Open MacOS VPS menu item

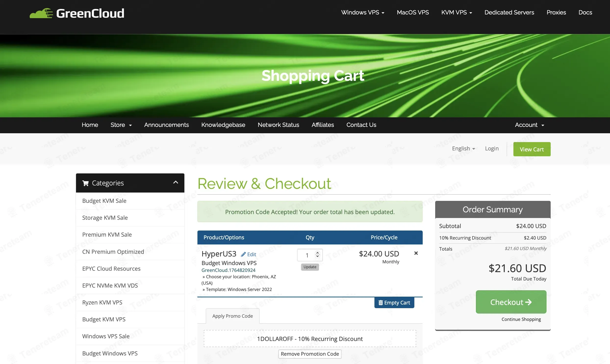(413, 12)
